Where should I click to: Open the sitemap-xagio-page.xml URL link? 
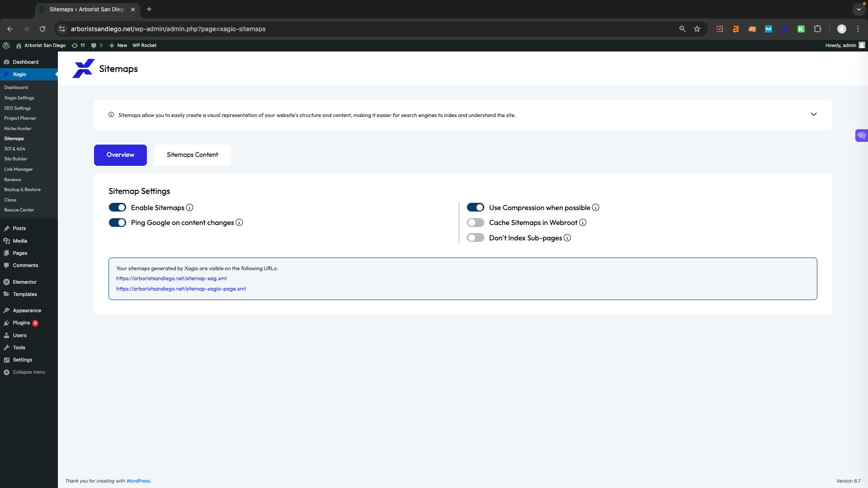click(x=181, y=289)
